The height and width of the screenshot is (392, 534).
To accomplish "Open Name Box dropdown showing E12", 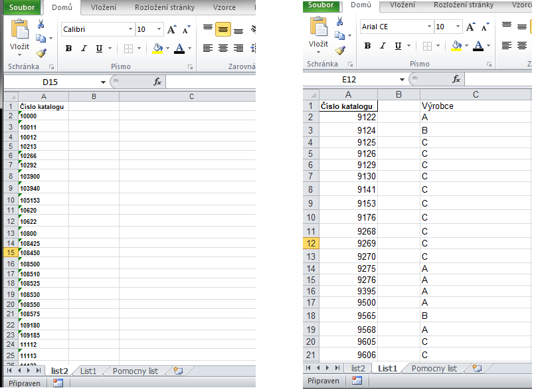I will pyautogui.click(x=402, y=79).
